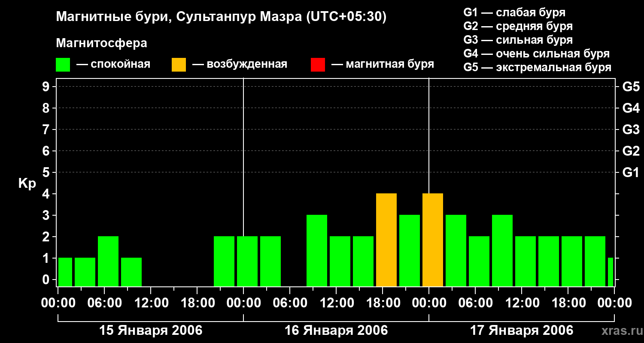
Task: Click the green Kp 2 bar over 12:00, 17 January
Action: pyautogui.click(x=526, y=262)
